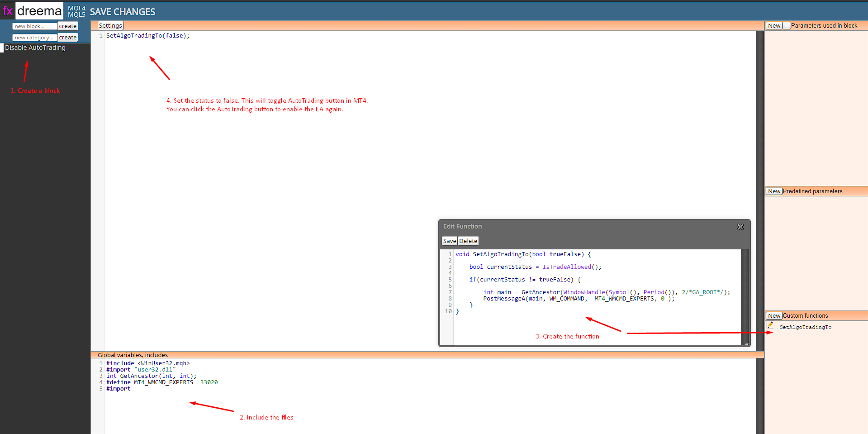
Task: Select the SetAlgoTradingTo custom function entry
Action: coord(805,327)
